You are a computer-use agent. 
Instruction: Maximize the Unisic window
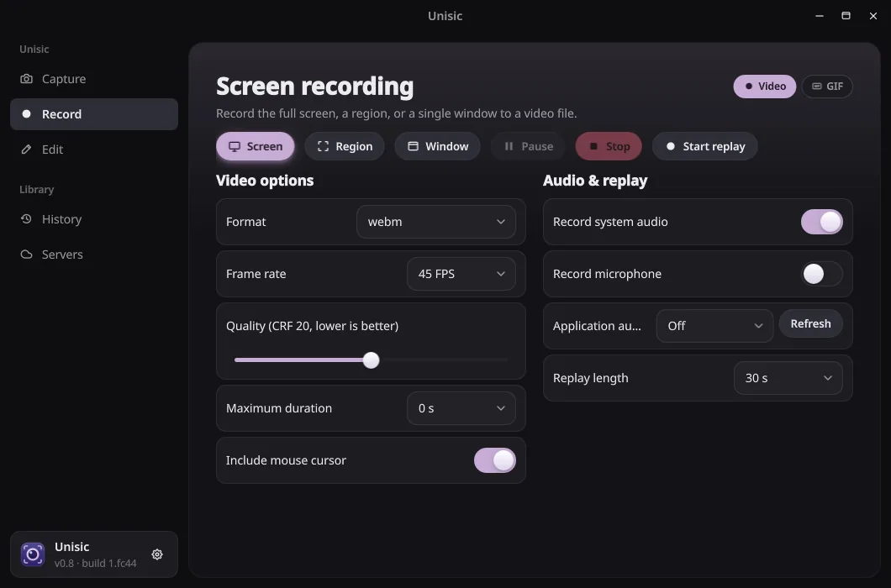[x=846, y=16]
